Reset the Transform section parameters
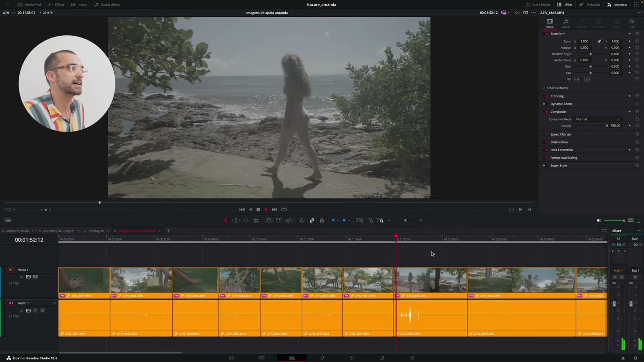Screen dimensions: 644x362 coord(637,34)
